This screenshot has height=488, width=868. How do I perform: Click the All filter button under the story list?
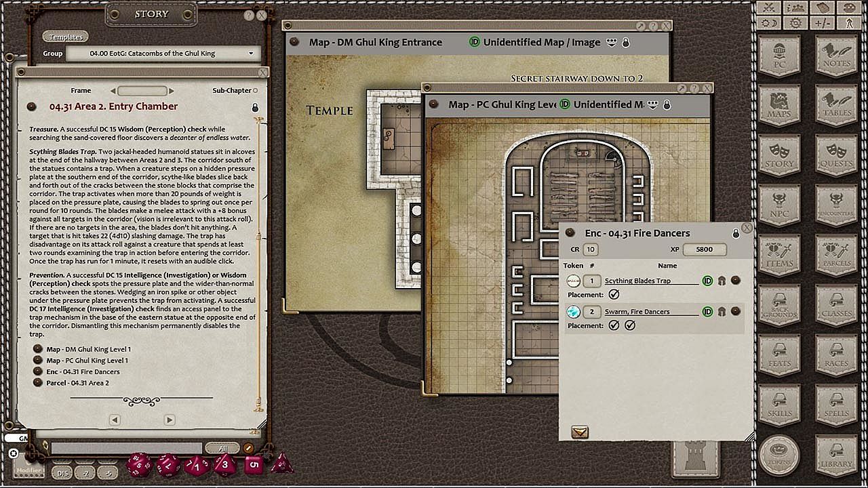223,449
